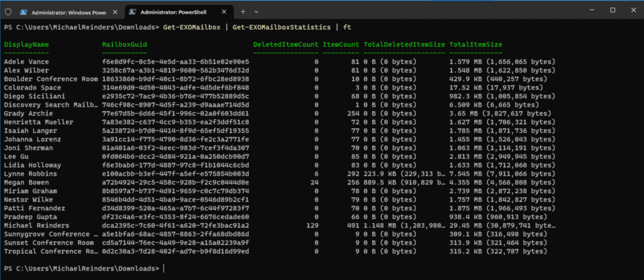
Task: Close the Administrator: Windows PowerShell tab
Action: click(x=116, y=12)
